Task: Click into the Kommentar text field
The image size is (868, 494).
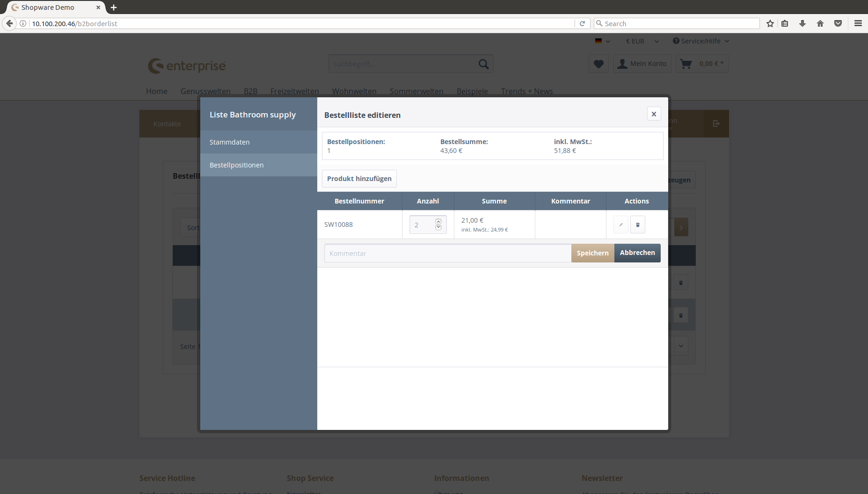Action: pyautogui.click(x=447, y=254)
